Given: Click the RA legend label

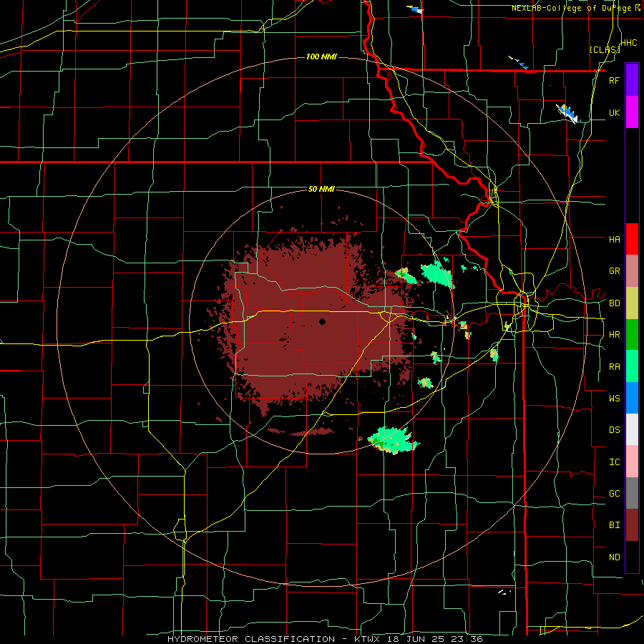Looking at the screenshot, I should tap(614, 367).
